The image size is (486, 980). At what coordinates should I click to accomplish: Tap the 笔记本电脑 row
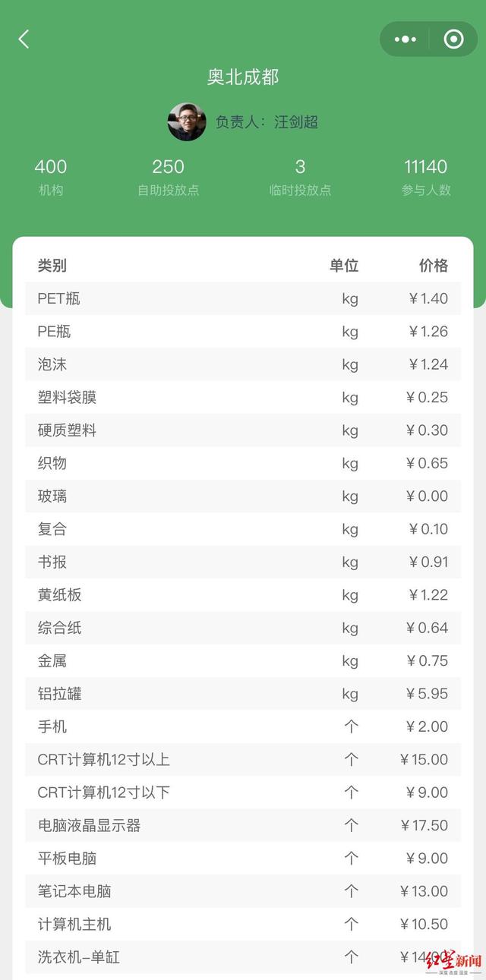[x=243, y=891]
